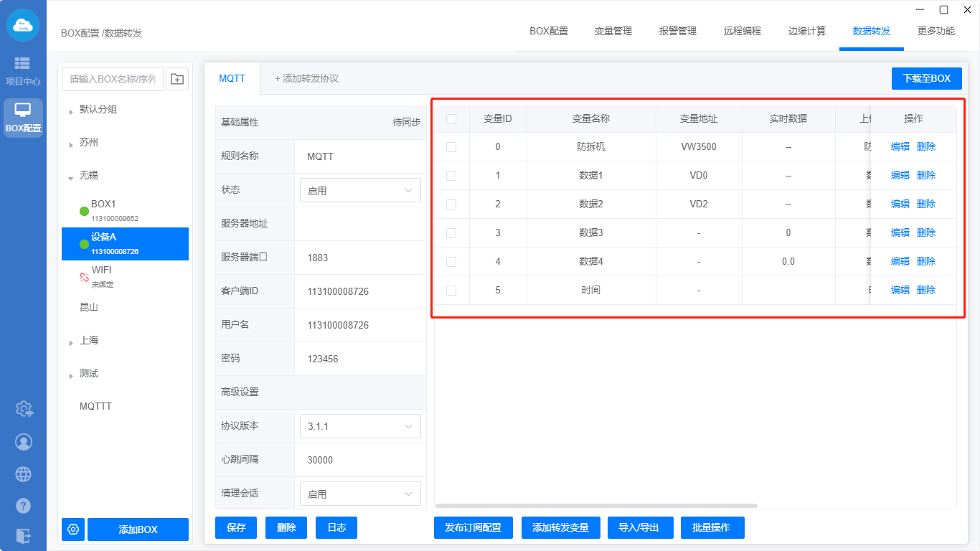This screenshot has height=551, width=980.
Task: Click 编辑 link for 数据1 row
Action: pos(900,175)
